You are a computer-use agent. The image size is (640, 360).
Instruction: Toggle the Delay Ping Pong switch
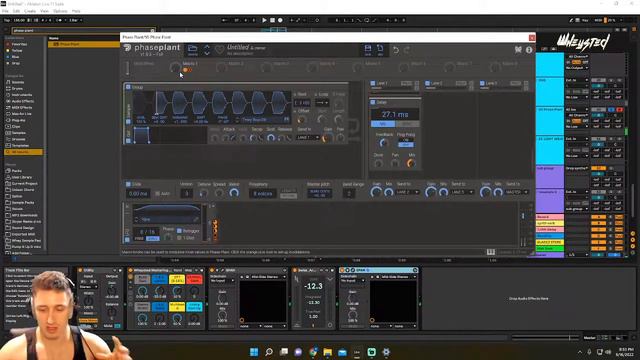[406, 142]
